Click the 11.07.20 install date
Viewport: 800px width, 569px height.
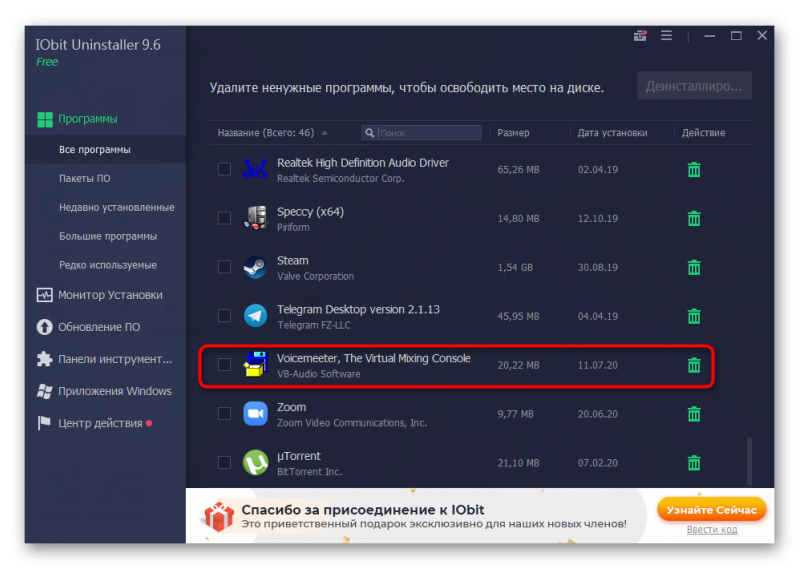point(597,365)
